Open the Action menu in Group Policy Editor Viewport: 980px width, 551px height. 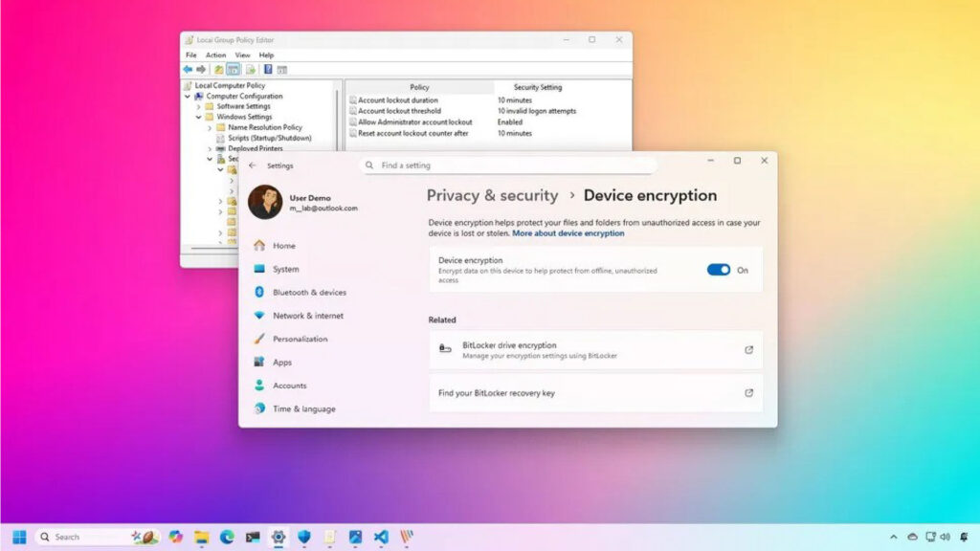coord(216,55)
